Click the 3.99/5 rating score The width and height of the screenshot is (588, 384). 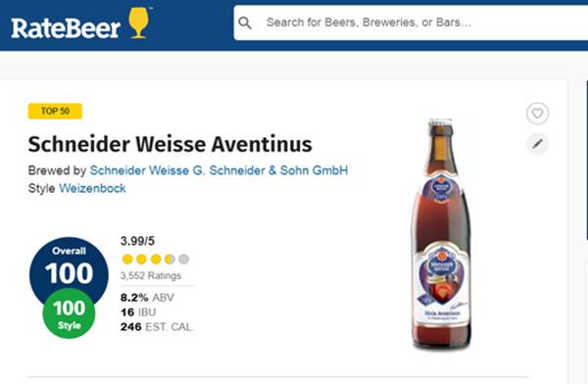[137, 241]
